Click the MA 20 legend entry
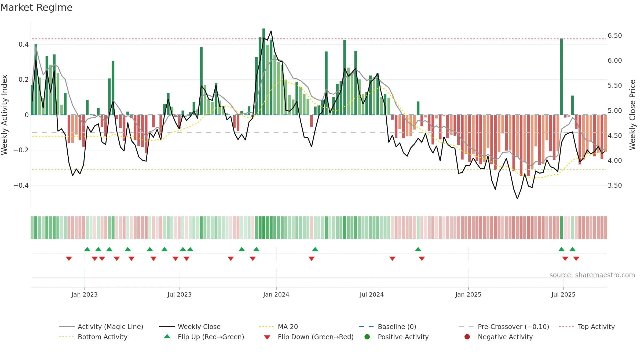Screen dimensions: 644x362 [278, 327]
